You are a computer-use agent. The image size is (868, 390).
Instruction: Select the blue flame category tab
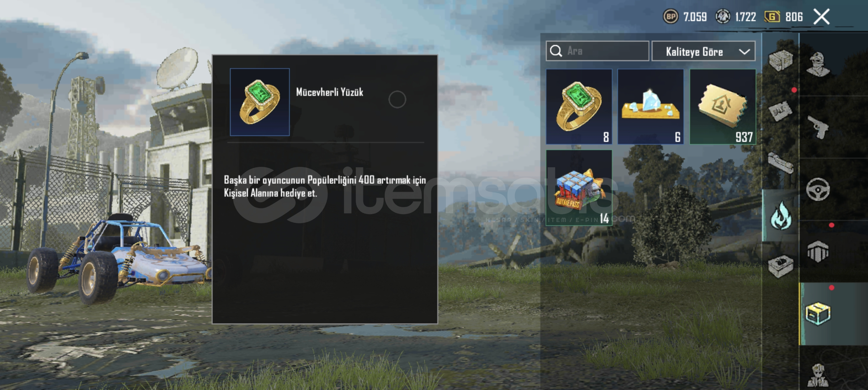[781, 216]
